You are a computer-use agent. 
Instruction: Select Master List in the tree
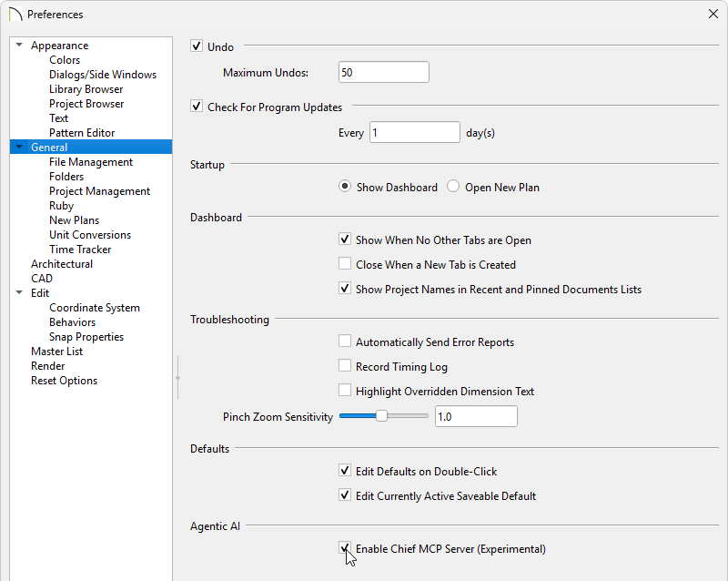point(56,352)
